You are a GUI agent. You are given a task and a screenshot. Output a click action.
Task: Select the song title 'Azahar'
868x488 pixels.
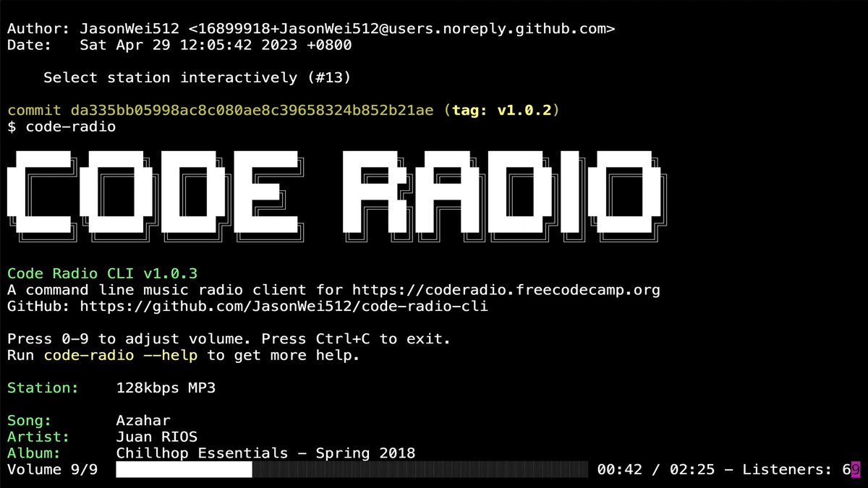click(143, 421)
